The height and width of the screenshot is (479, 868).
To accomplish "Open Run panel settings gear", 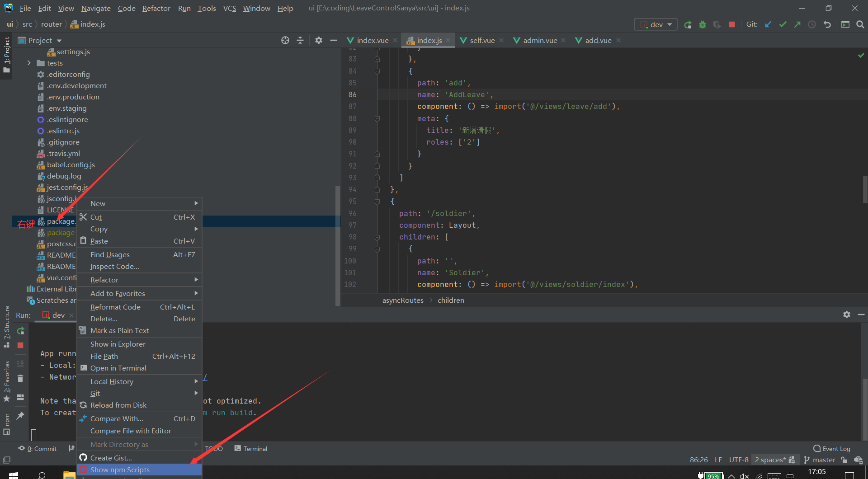I will [x=847, y=315].
